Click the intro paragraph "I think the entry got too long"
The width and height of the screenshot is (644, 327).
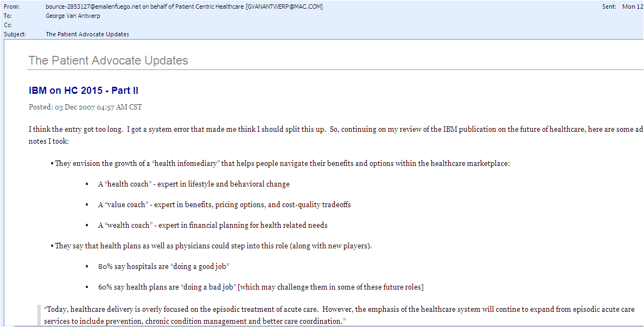tap(326, 129)
